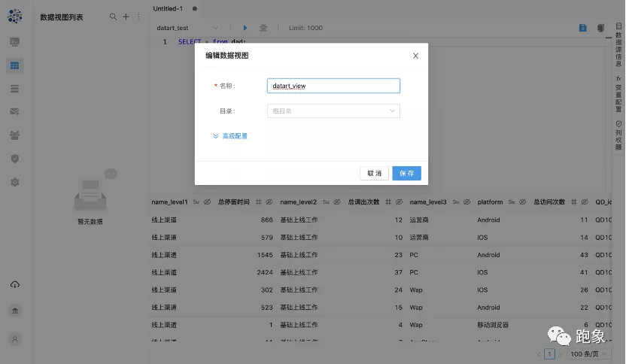Open the settings gear sidebar icon

(15, 183)
